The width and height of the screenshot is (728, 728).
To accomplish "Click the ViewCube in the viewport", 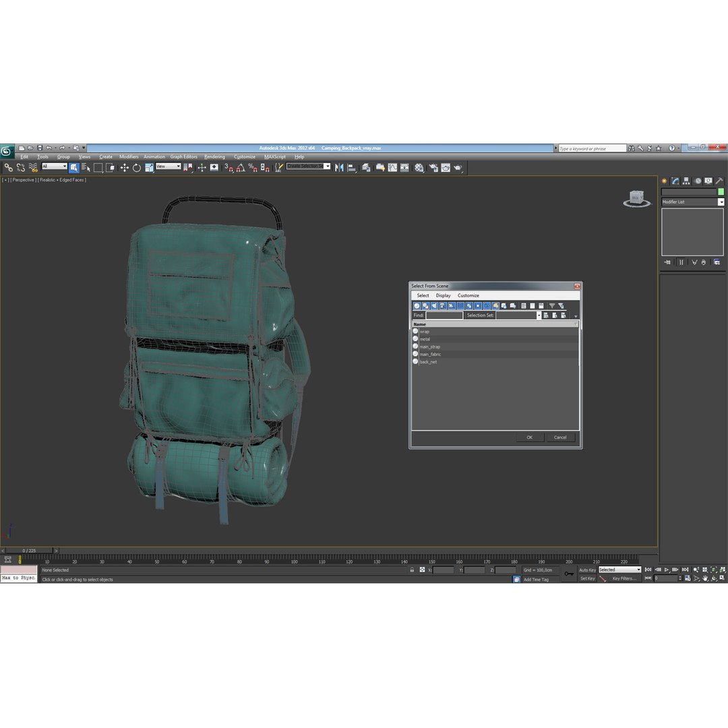I will (x=636, y=198).
